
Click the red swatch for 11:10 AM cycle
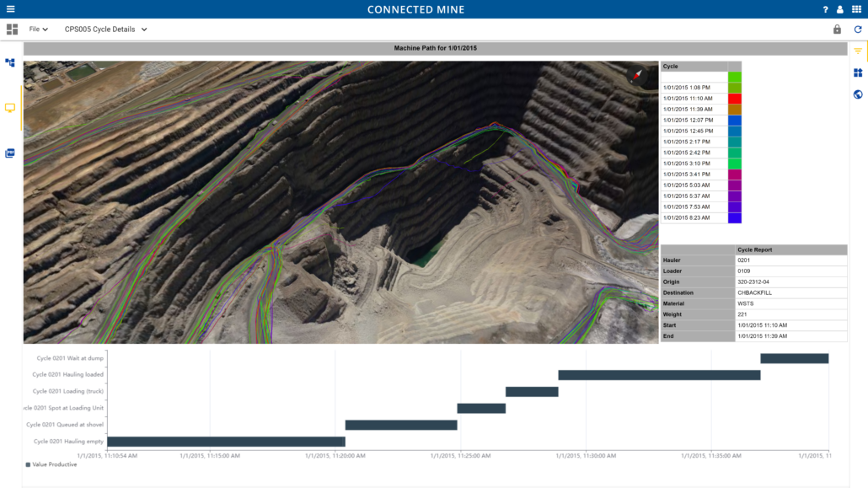tap(735, 99)
